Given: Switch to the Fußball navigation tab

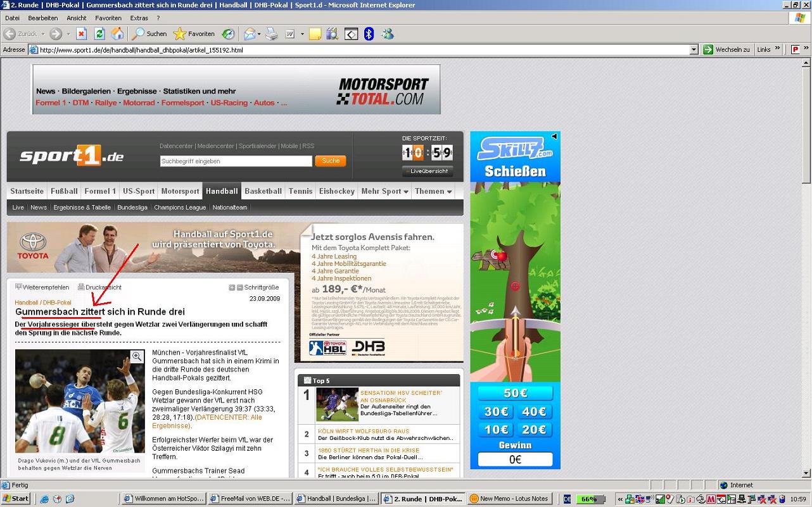Looking at the screenshot, I should coord(64,191).
